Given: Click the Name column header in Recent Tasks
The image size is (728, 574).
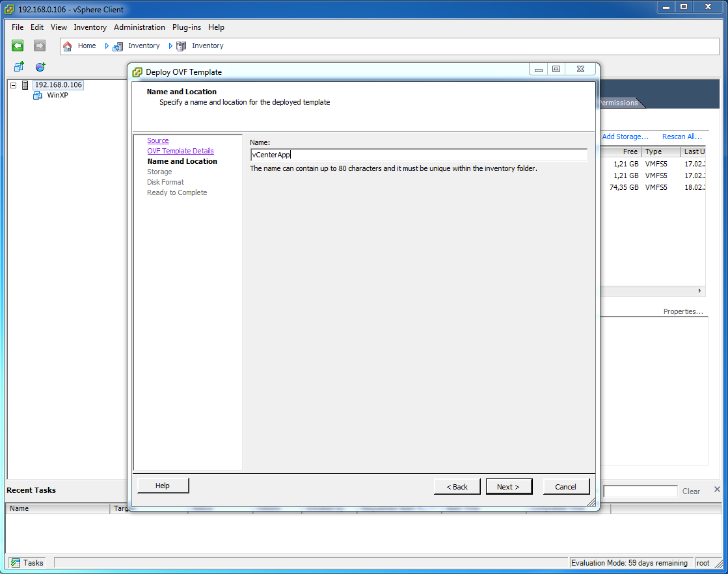Looking at the screenshot, I should tap(57, 508).
